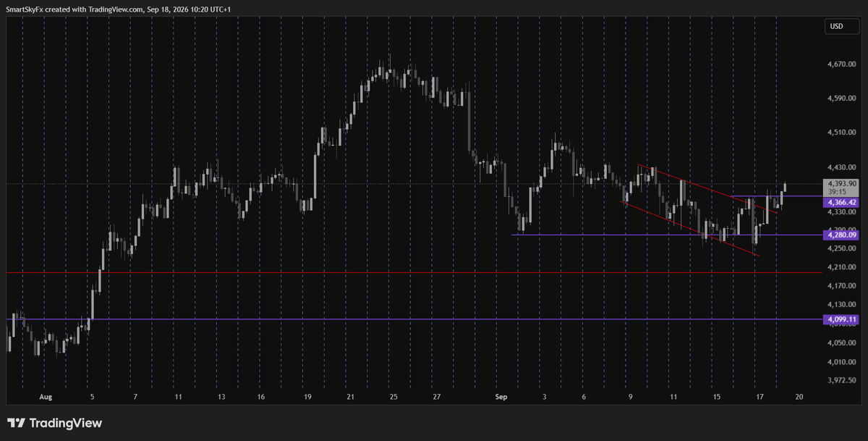Click the SmartSkyFx created with TradingView.com header
The width and height of the screenshot is (868, 441).
[x=119, y=9]
